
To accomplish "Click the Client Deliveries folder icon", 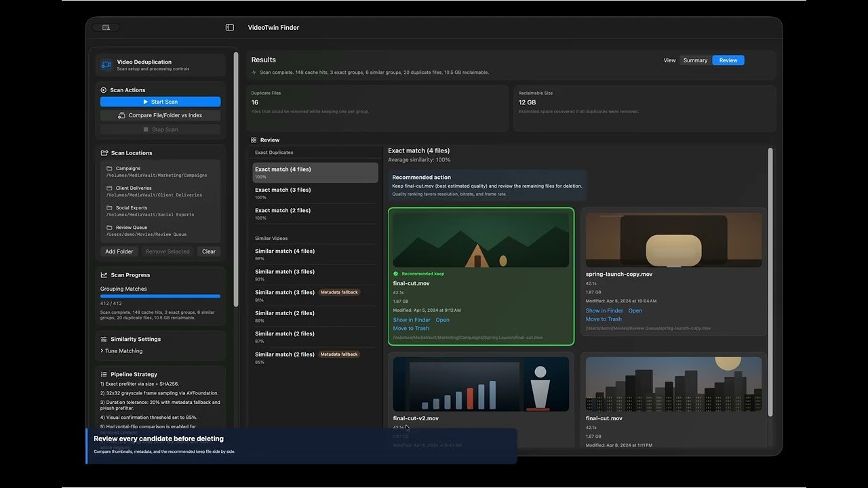I will (109, 188).
